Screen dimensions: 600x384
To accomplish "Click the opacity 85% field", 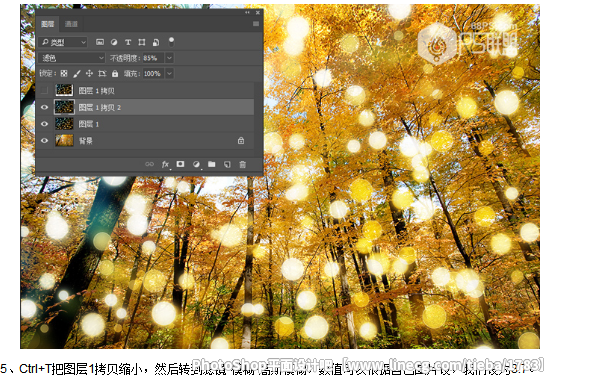I will point(153,58).
